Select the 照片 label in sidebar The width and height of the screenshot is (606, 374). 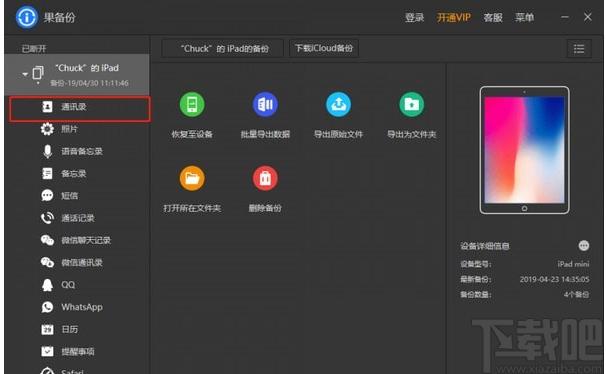70,129
